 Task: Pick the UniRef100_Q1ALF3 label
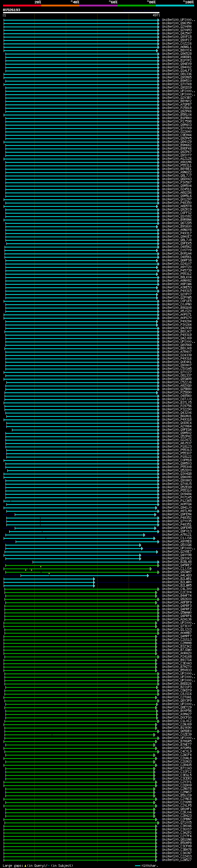(176, 71)
